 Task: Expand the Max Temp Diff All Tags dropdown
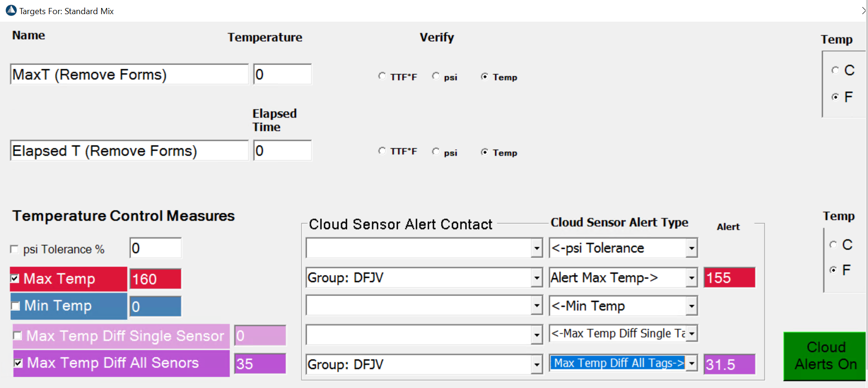691,363
